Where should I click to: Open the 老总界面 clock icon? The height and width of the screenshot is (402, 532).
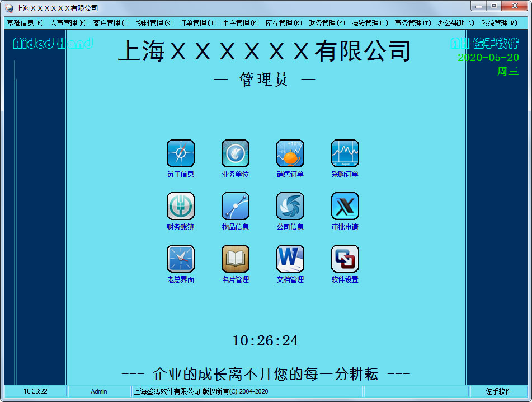[x=181, y=259]
